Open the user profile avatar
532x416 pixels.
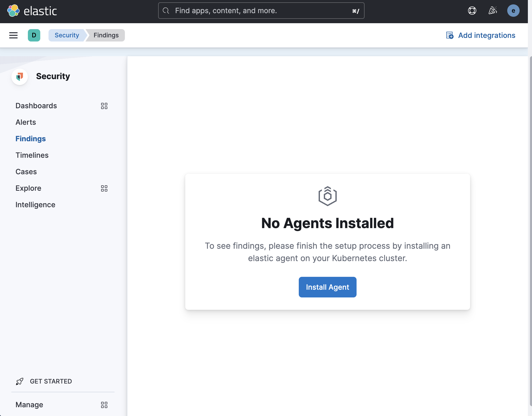point(513,11)
